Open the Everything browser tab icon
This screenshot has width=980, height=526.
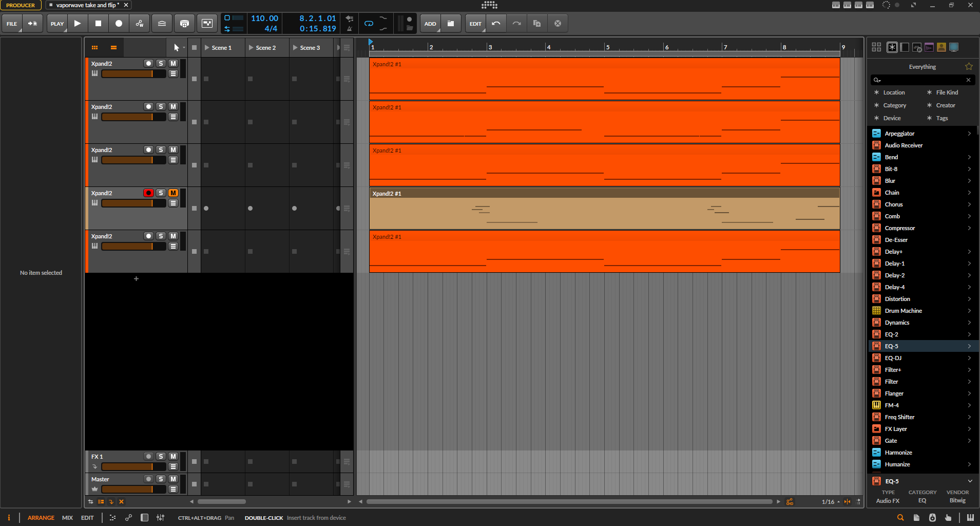pos(892,47)
